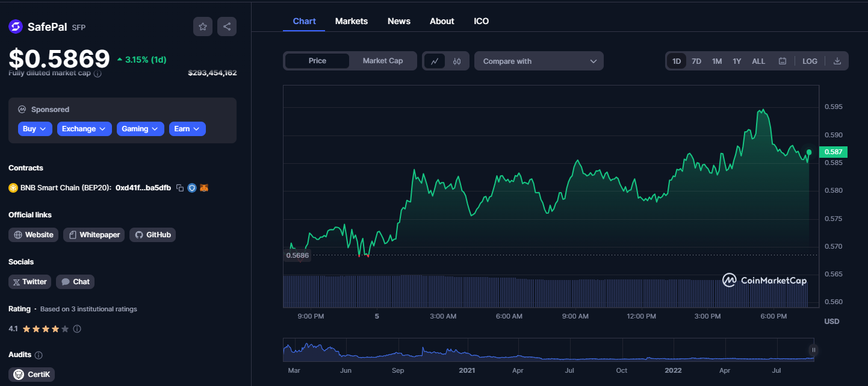The height and width of the screenshot is (386, 868).
Task: Open the Compare with dropdown
Action: [539, 61]
